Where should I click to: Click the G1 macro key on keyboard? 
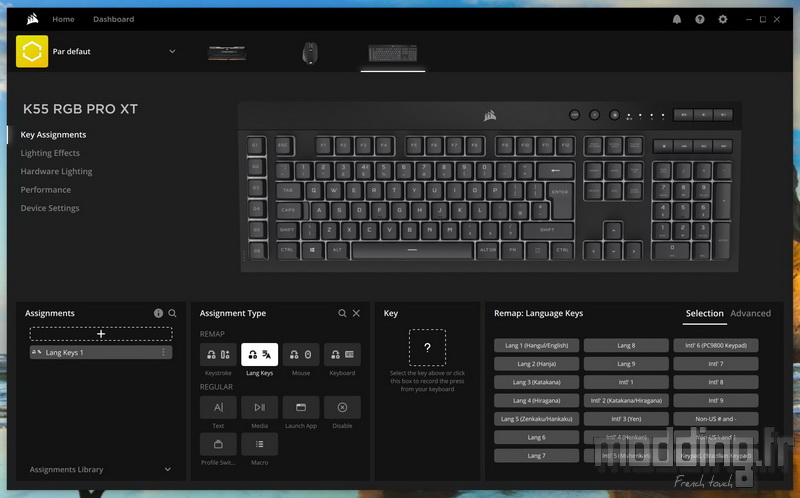tap(256, 146)
